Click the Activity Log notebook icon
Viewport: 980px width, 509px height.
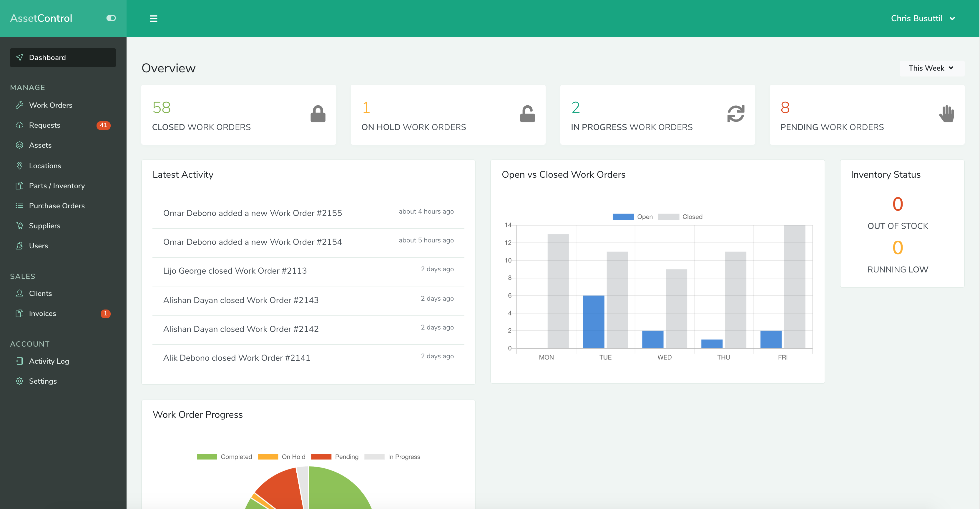click(19, 361)
